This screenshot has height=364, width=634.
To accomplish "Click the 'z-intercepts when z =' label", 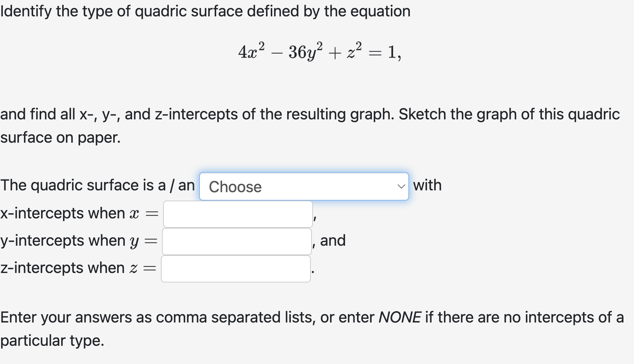I will point(78,268).
